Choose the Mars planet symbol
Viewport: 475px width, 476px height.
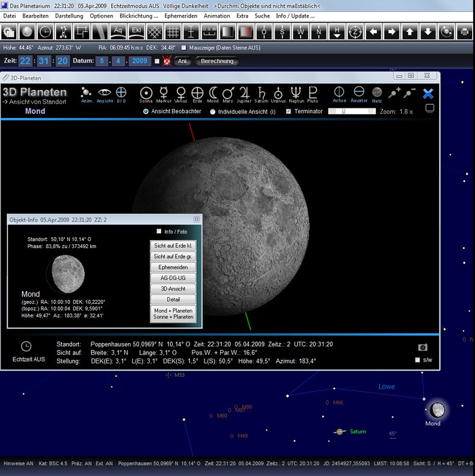click(228, 92)
